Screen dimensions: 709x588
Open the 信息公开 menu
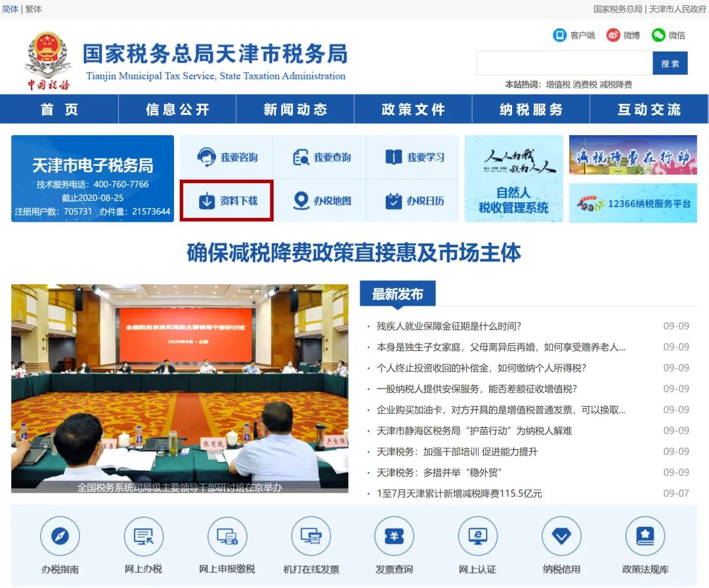click(177, 109)
